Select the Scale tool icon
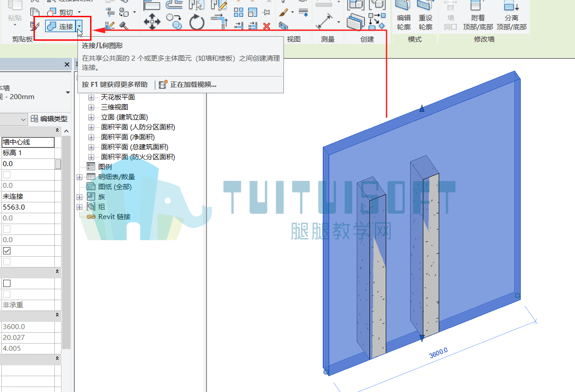Viewport: 575px width, 392px height. click(x=253, y=12)
